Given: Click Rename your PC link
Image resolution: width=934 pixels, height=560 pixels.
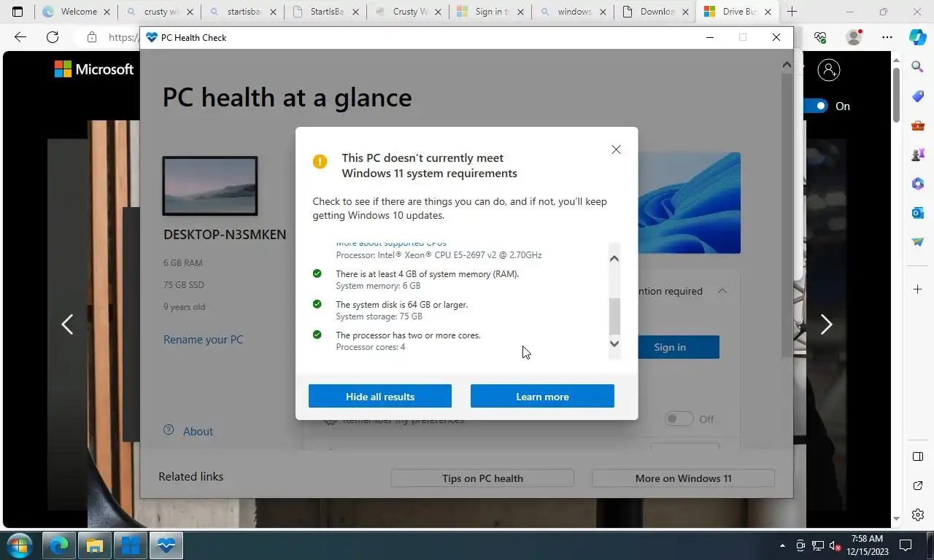Looking at the screenshot, I should click(x=203, y=339).
